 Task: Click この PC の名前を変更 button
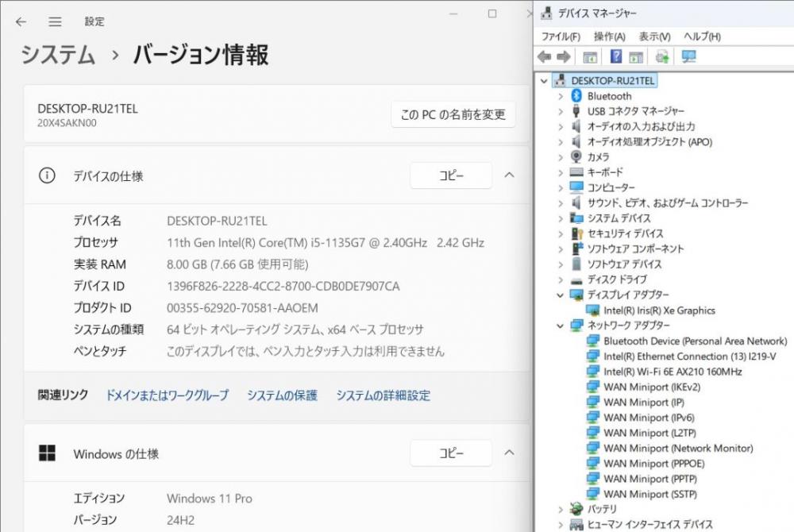pyautogui.click(x=453, y=114)
